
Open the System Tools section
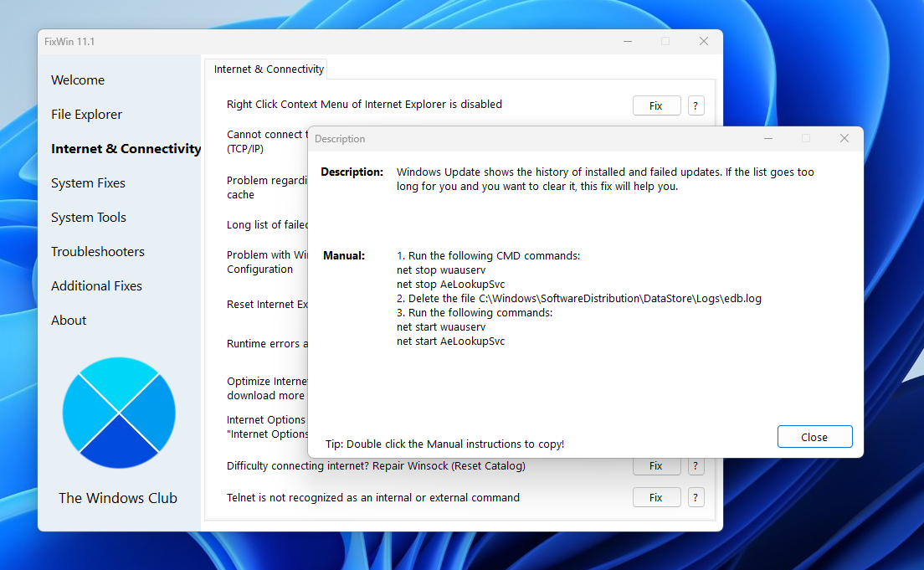click(x=89, y=218)
